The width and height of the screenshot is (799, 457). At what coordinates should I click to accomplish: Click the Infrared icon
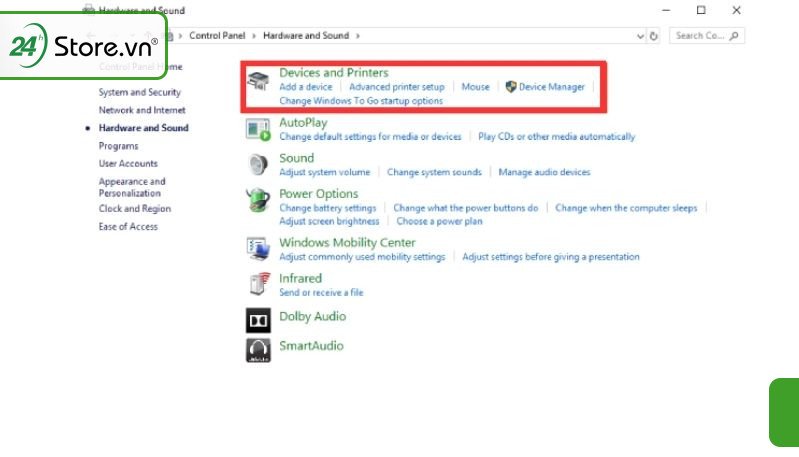coord(258,284)
